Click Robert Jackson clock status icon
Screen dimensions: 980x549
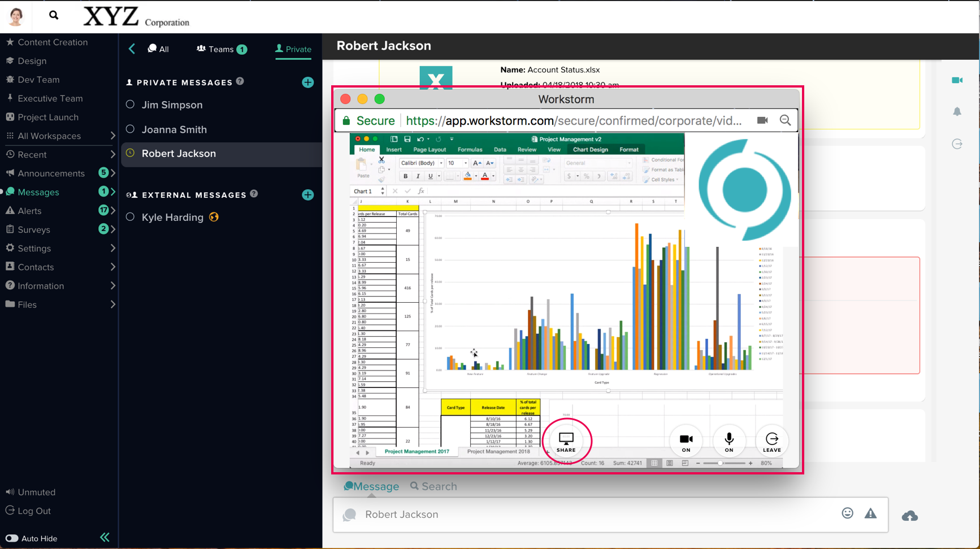pos(130,153)
